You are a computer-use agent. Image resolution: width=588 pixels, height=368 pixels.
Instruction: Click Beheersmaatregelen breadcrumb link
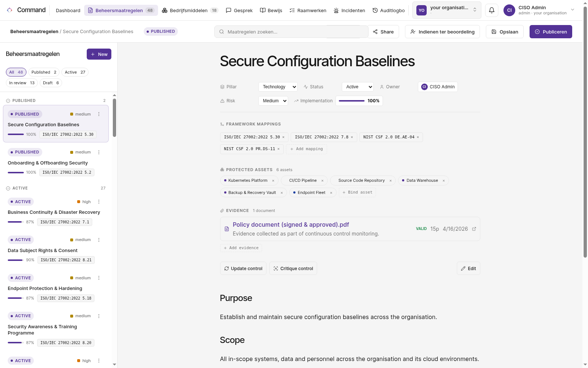coord(34,32)
